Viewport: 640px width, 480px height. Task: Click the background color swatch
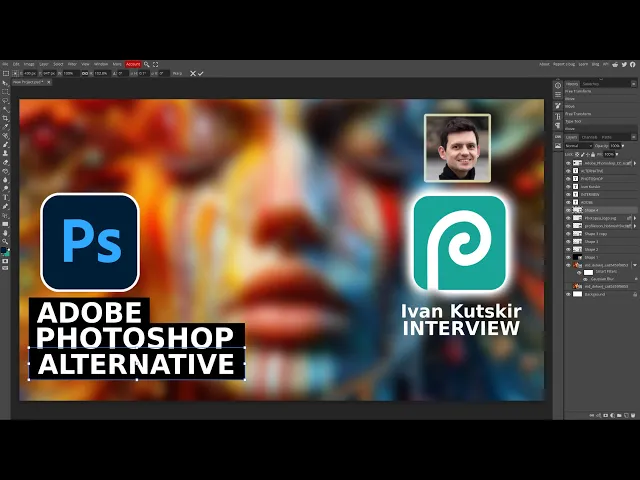click(7, 253)
